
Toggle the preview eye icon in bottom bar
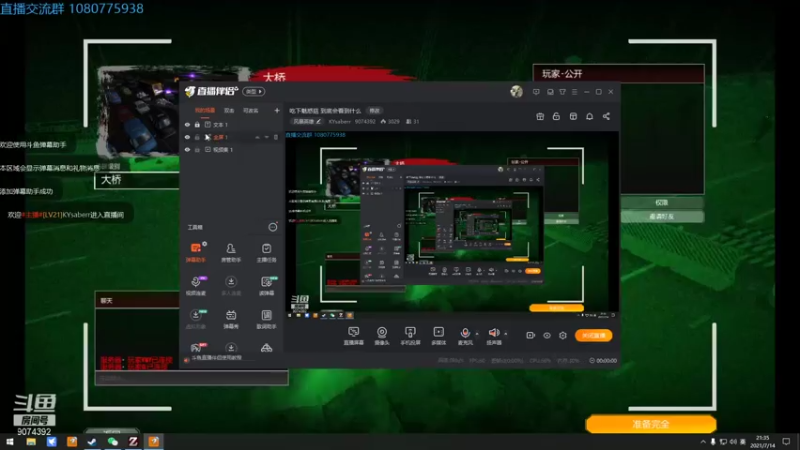pos(546,335)
